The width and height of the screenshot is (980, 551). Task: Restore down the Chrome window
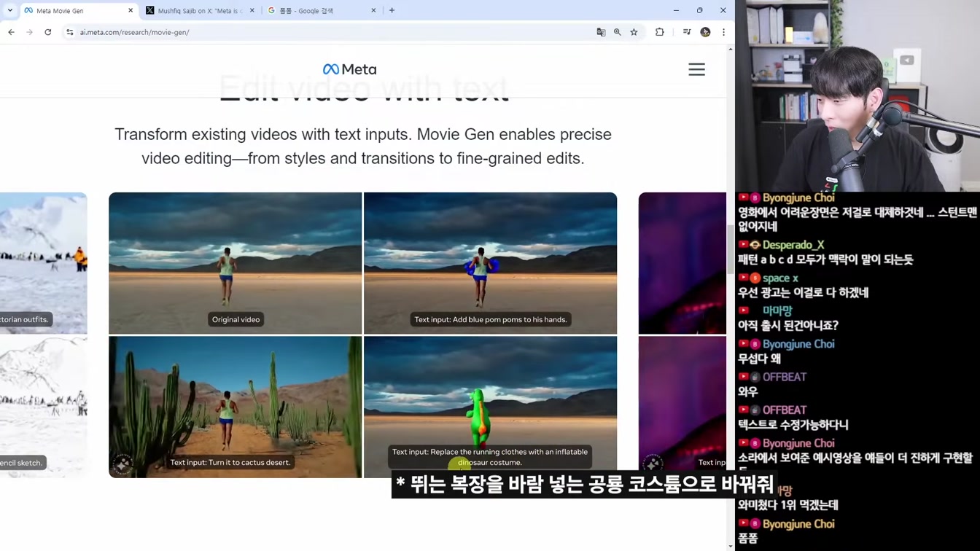pos(699,10)
